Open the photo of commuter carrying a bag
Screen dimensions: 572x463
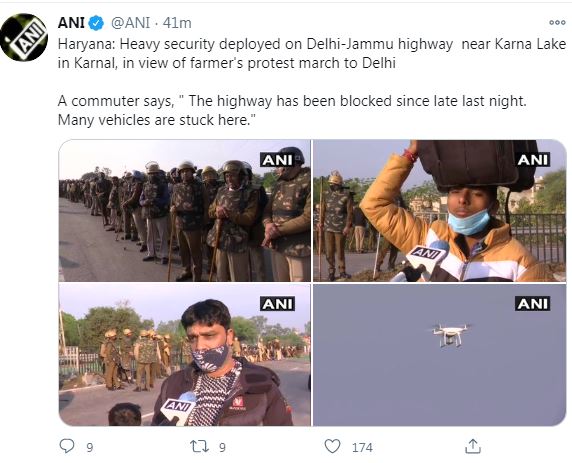coord(440,211)
